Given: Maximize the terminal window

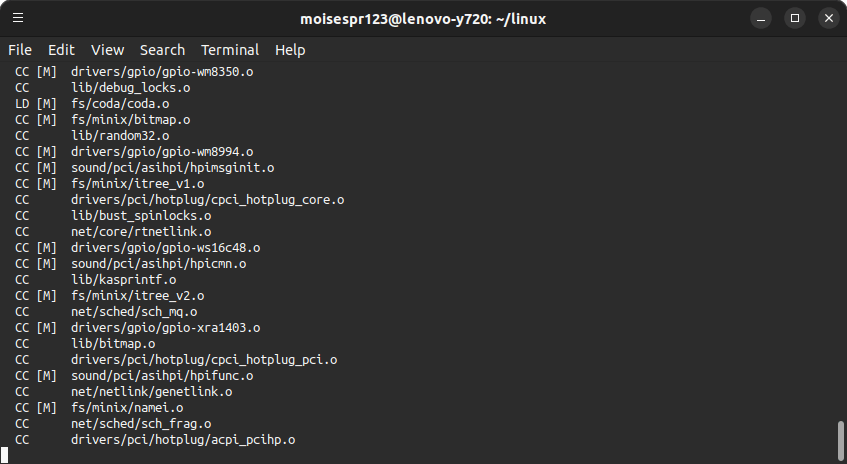Looking at the screenshot, I should [x=795, y=18].
